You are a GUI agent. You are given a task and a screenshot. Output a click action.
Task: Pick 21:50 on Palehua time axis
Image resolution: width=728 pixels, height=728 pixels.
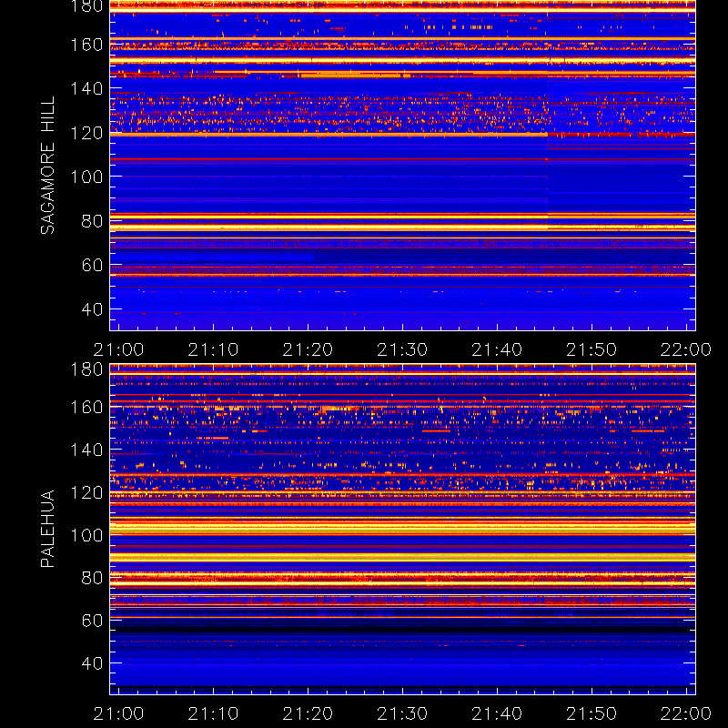pyautogui.click(x=591, y=713)
